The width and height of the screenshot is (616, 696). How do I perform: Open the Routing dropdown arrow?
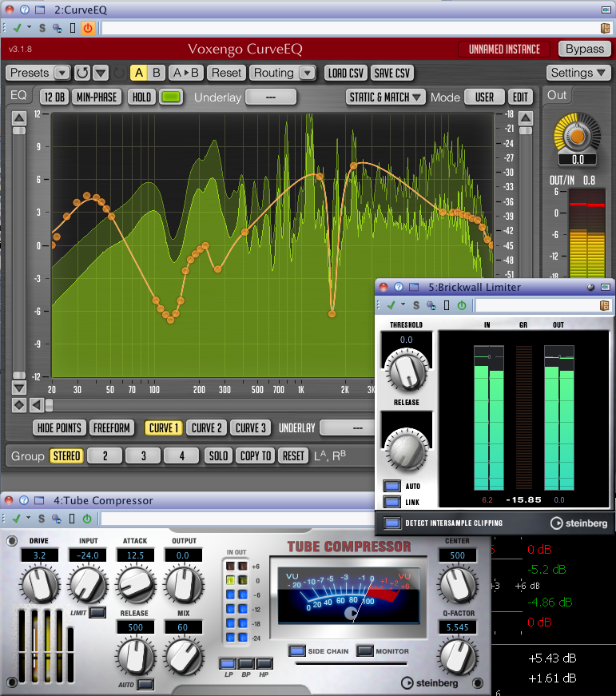click(307, 73)
